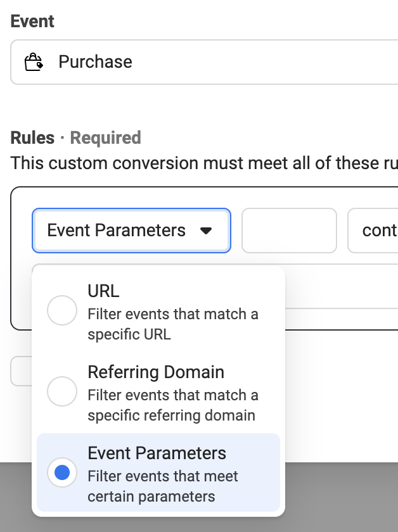
Task: Click 'specific referring domain' description text
Action: point(172,415)
